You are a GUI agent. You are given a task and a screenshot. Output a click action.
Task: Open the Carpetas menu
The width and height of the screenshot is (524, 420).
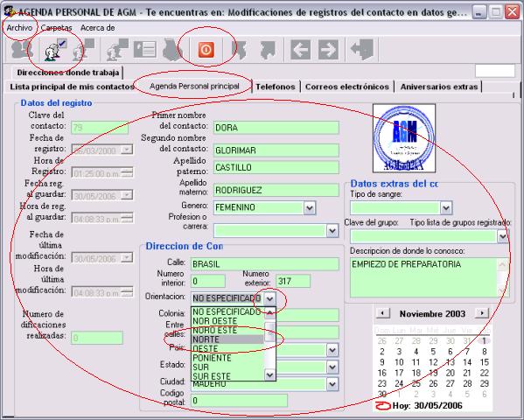(56, 28)
